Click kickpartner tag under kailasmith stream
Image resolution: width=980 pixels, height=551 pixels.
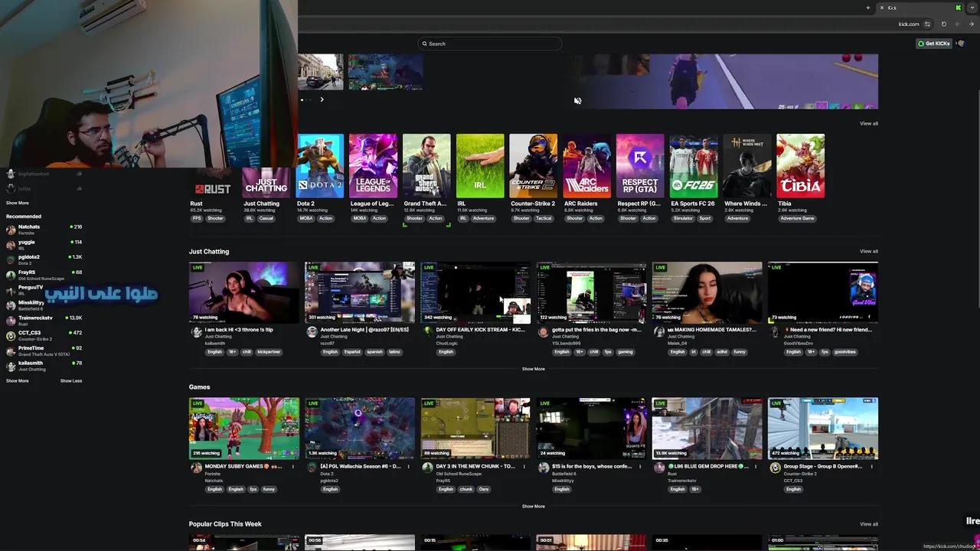coord(269,352)
